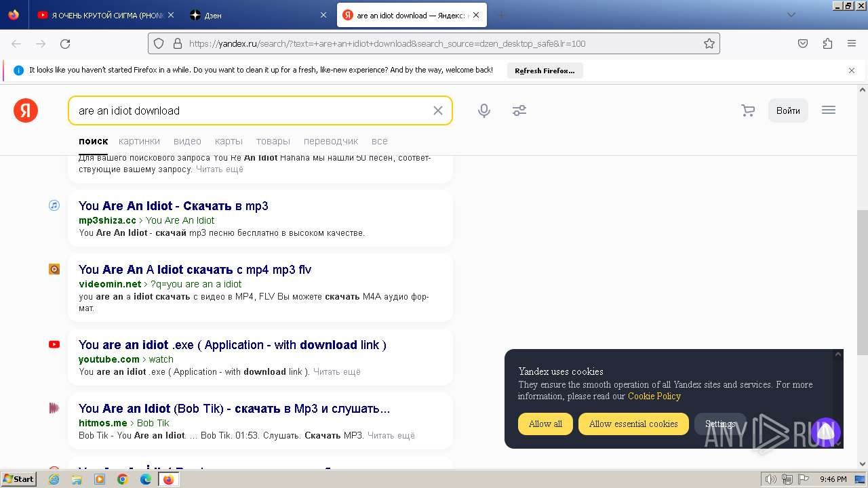Screen dimensions: 868x488
Task: Open Firefox extensions puzzle icon
Action: tap(827, 43)
